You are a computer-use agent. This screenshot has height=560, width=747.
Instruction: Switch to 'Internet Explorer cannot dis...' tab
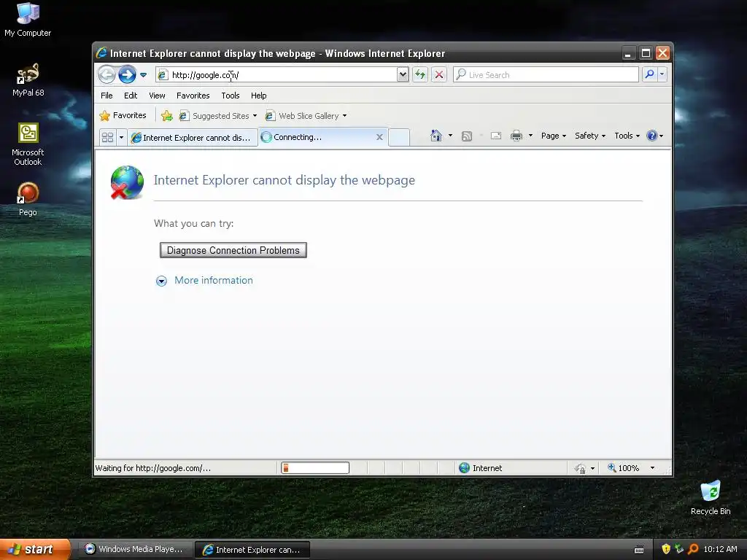(193, 138)
